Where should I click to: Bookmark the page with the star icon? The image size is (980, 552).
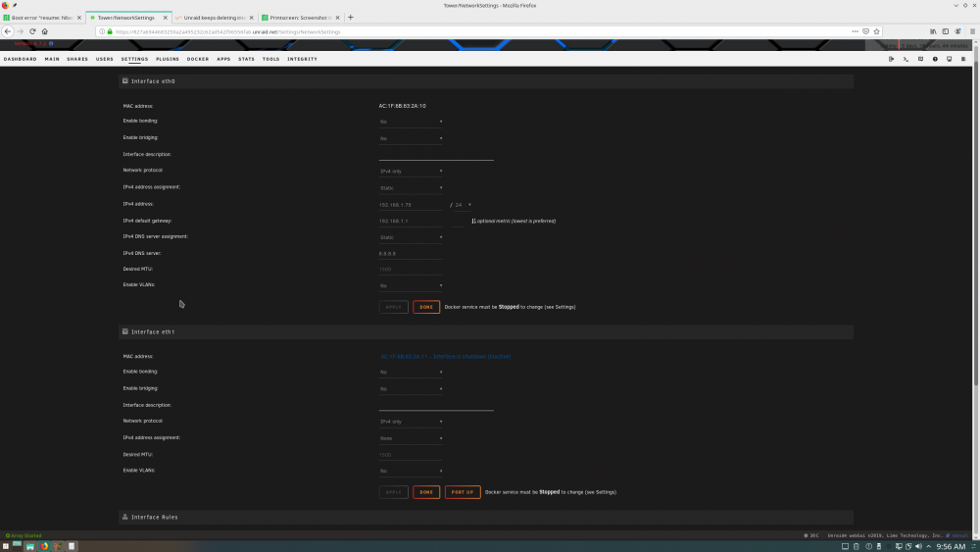point(877,31)
